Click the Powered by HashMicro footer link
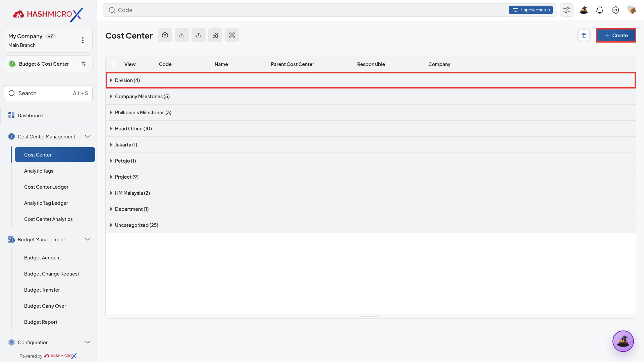Image resolution: width=644 pixels, height=362 pixels. (x=48, y=356)
